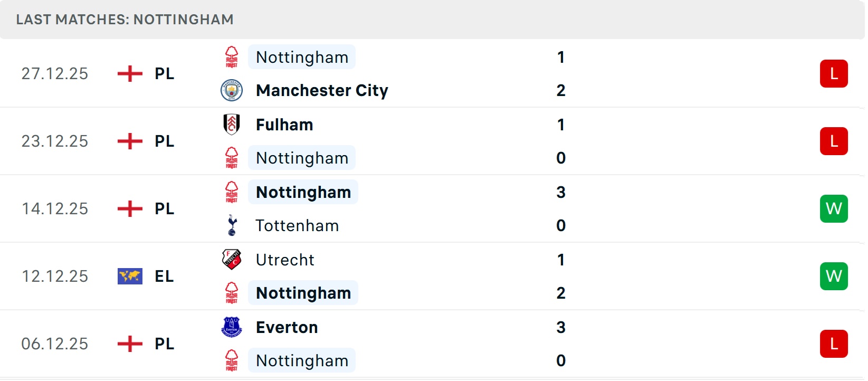This screenshot has width=868, height=381.
Task: Click the Tottenham club crest
Action: point(232,225)
